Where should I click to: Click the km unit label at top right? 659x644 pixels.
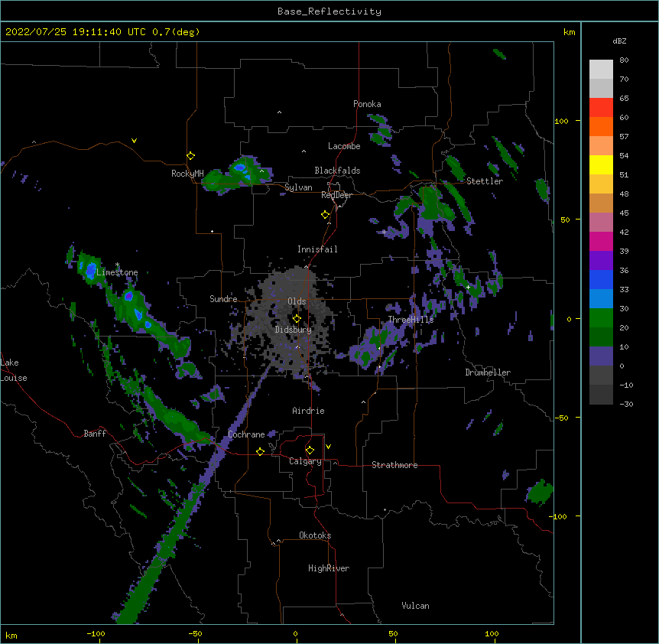570,32
